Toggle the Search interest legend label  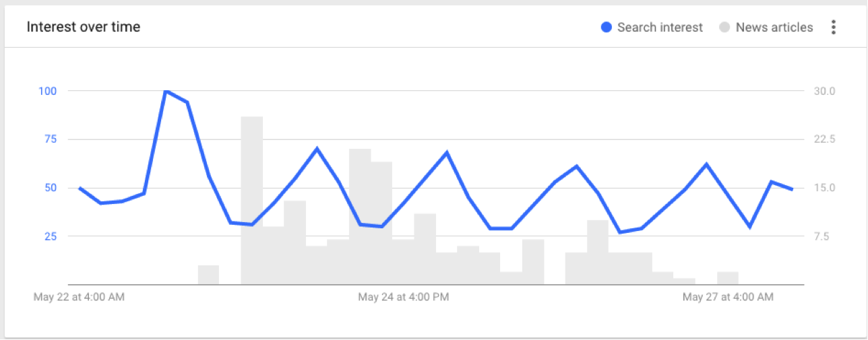click(660, 28)
